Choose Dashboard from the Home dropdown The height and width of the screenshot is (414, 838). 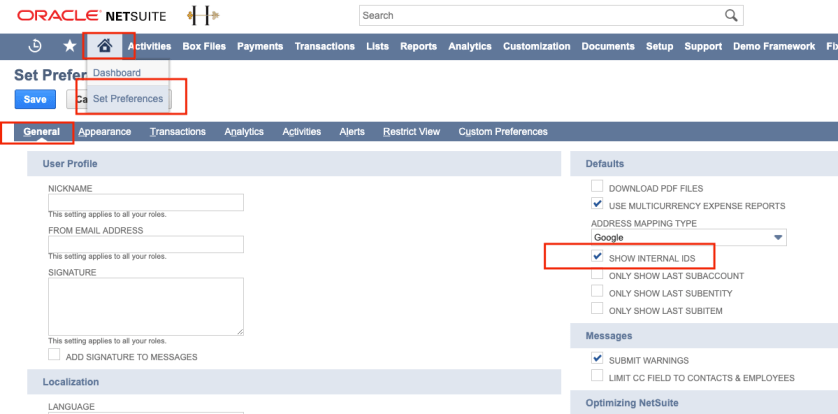point(117,73)
